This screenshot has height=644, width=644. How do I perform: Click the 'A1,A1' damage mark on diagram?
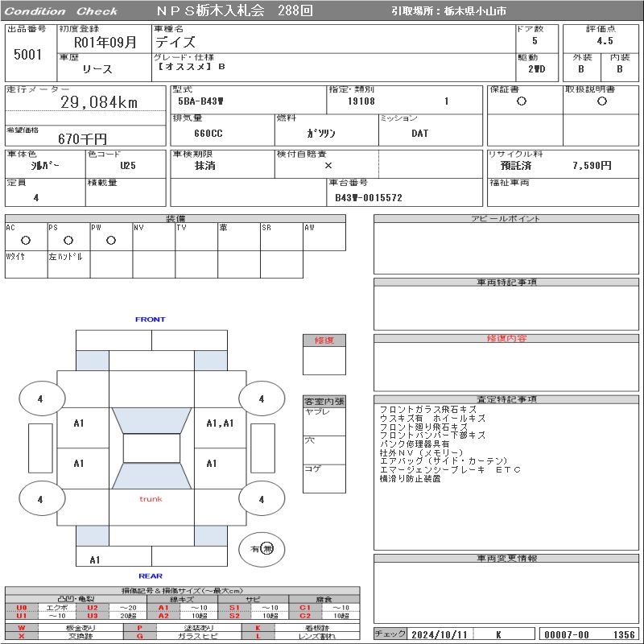[x=220, y=423]
